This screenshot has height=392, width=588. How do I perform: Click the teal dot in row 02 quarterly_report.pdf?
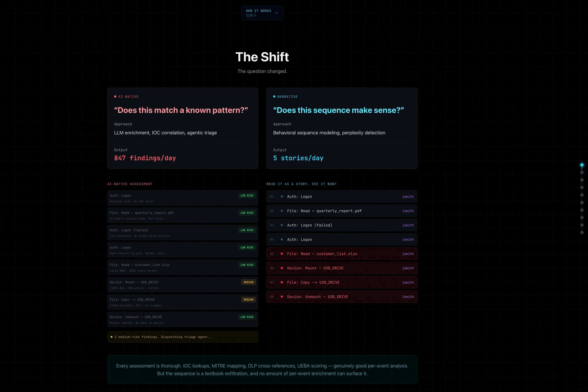[x=282, y=211]
